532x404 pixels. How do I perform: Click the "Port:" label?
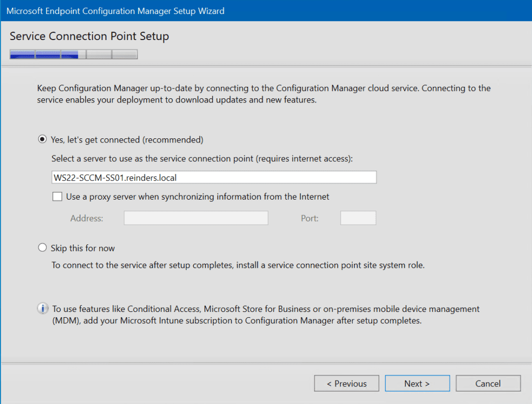(x=310, y=218)
